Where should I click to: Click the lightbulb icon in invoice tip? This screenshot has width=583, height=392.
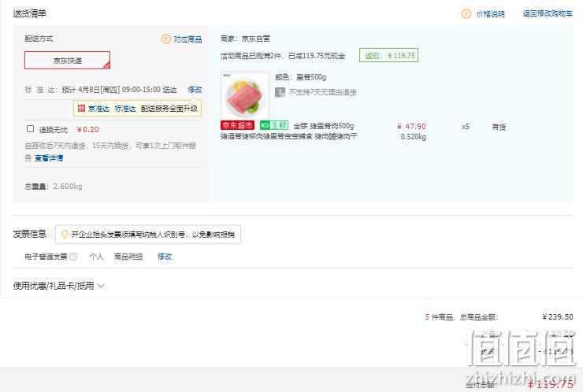coord(65,235)
